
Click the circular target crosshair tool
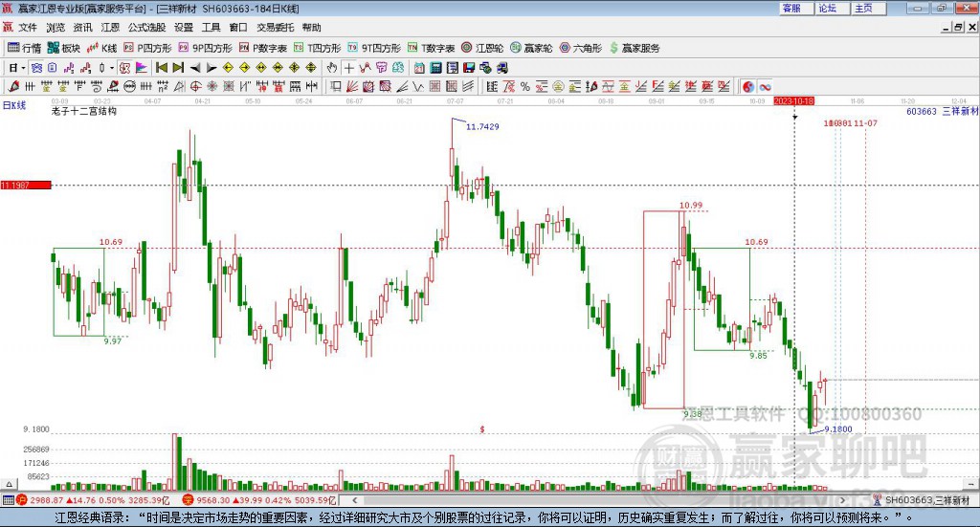(195, 87)
